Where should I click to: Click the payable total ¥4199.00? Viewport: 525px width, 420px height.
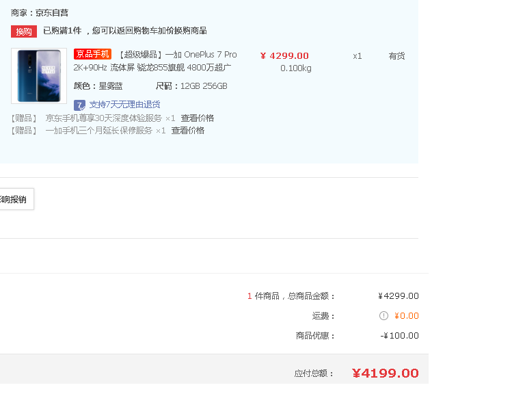click(386, 373)
